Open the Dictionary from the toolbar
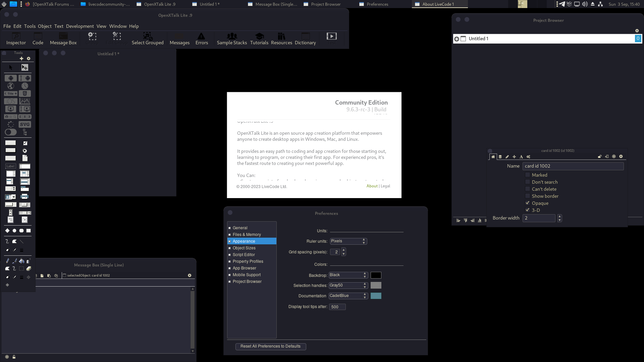Image resolution: width=644 pixels, height=362 pixels. (305, 39)
